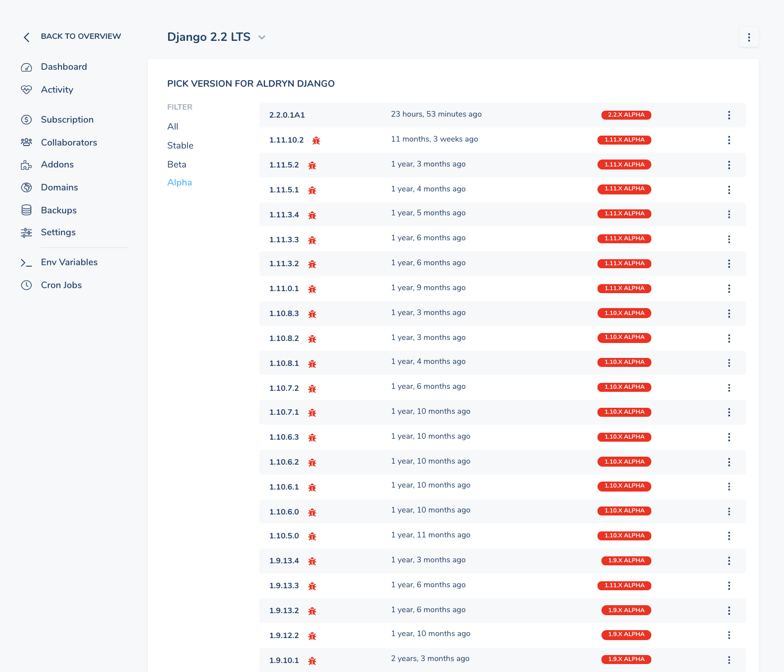This screenshot has height=672, width=784.
Task: Select the Alpha filter
Action: point(180,182)
